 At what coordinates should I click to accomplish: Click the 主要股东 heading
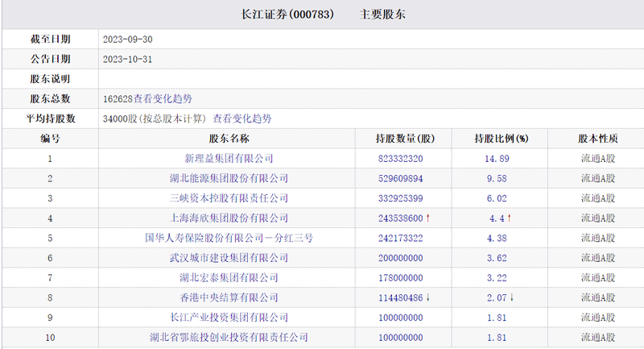[382, 15]
